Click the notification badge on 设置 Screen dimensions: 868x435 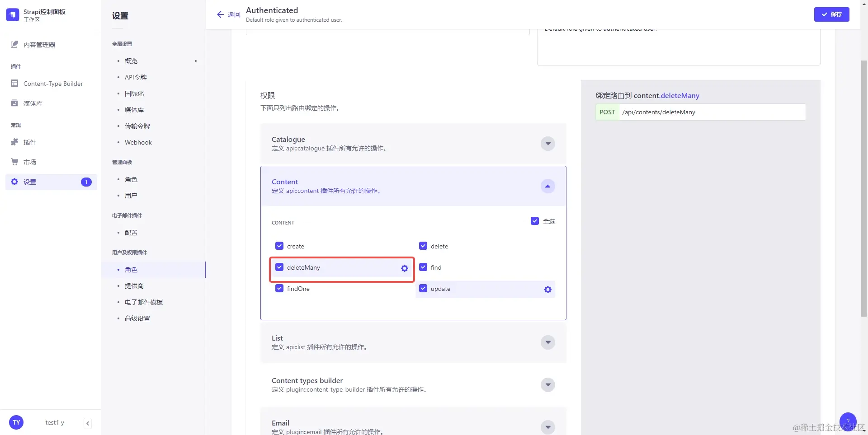86,182
